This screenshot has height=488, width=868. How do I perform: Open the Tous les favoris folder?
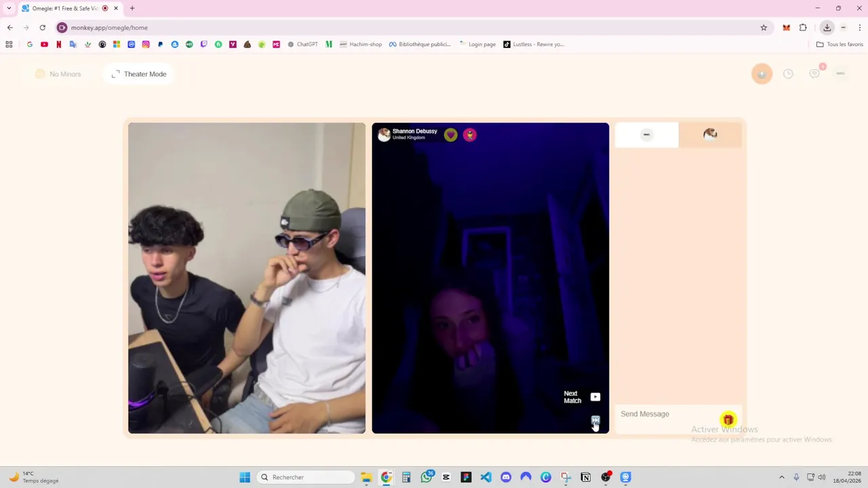tap(840, 44)
